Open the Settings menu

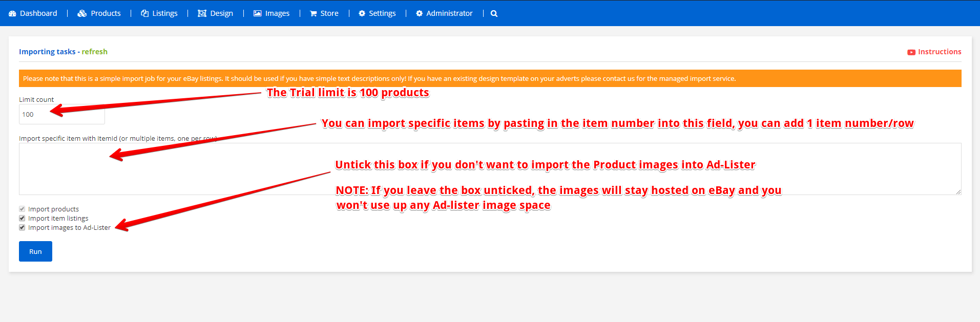pos(377,13)
